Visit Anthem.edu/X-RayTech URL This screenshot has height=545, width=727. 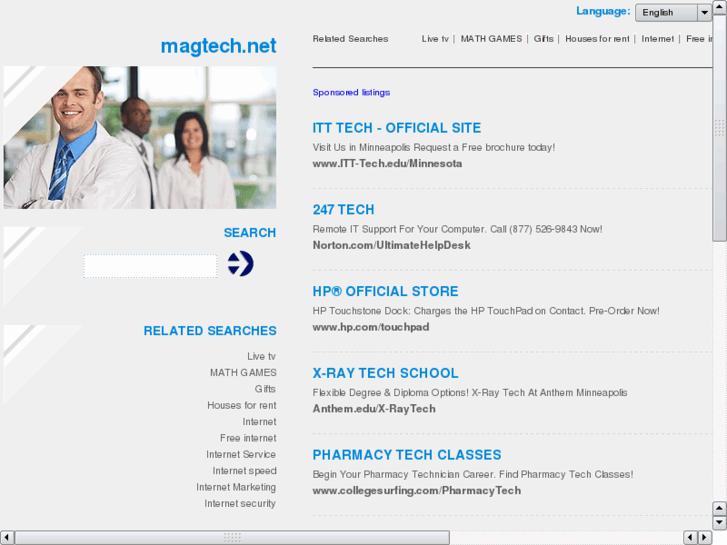[x=374, y=409]
